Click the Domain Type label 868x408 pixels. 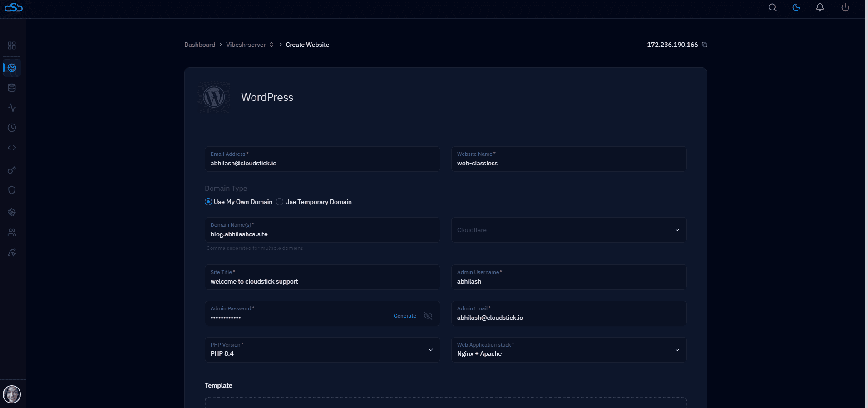[x=226, y=189]
